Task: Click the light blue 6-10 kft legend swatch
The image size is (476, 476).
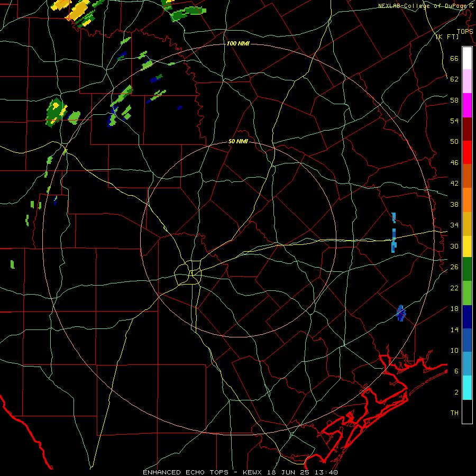Action: pyautogui.click(x=467, y=364)
